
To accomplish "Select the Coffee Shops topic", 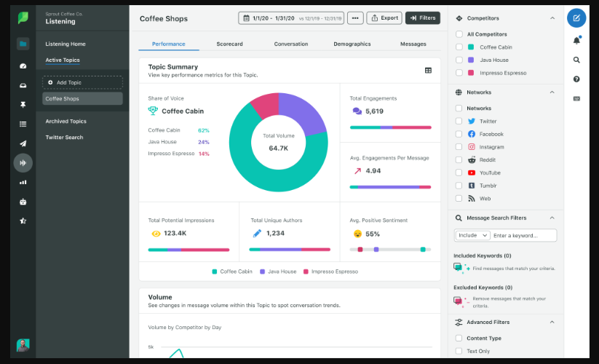I will click(x=82, y=98).
